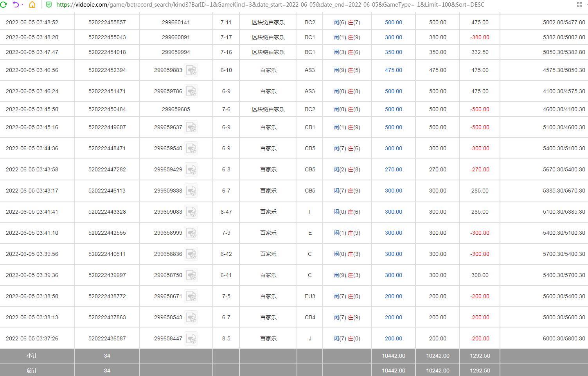Screen dimensions: 588x376
Task: Open the blue 500.00 bet amount at 03:48:52
Action: click(x=393, y=22)
